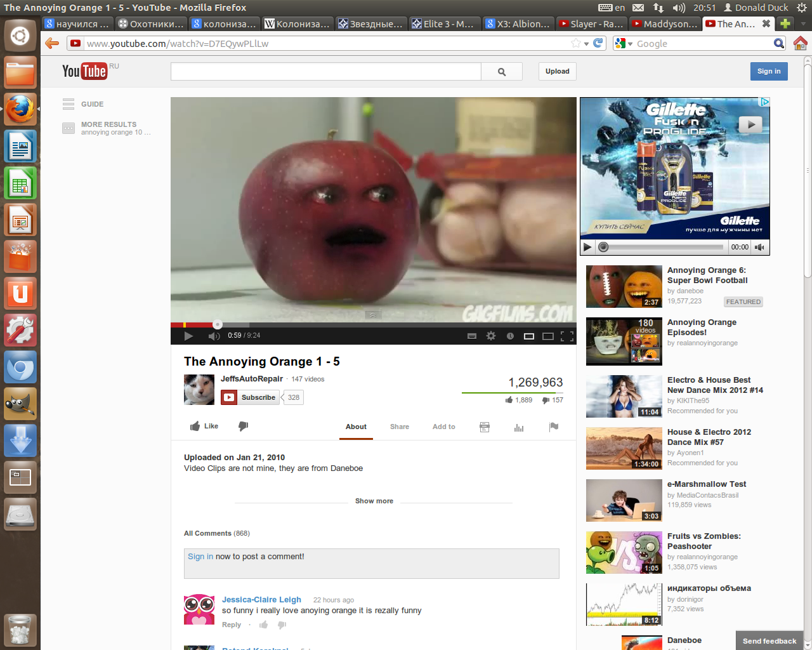The height and width of the screenshot is (650, 812).
Task: Like the video thumbs up
Action: tap(204, 427)
